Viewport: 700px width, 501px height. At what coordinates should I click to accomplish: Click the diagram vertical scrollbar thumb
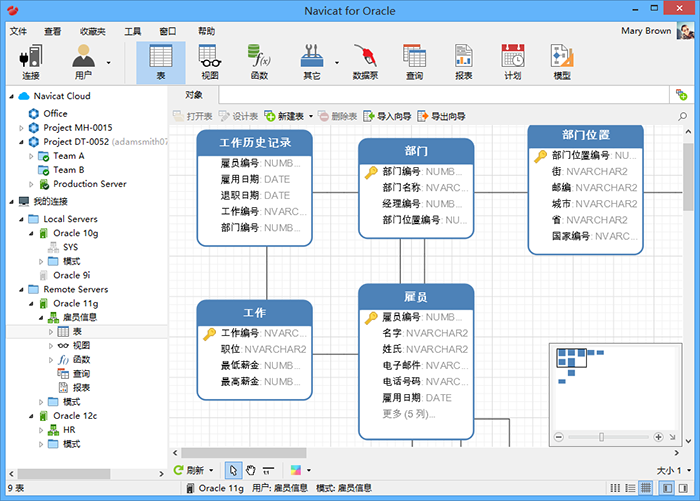click(688, 177)
